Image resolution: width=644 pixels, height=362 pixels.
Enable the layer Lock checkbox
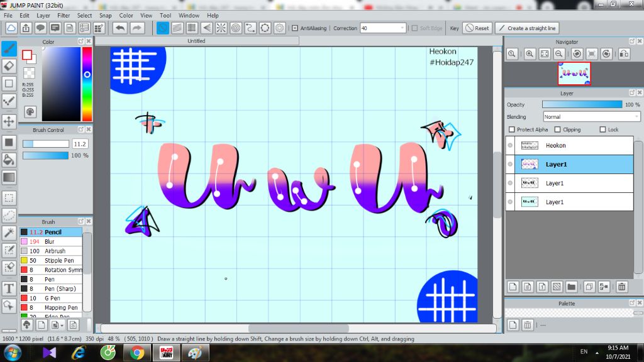tap(602, 129)
